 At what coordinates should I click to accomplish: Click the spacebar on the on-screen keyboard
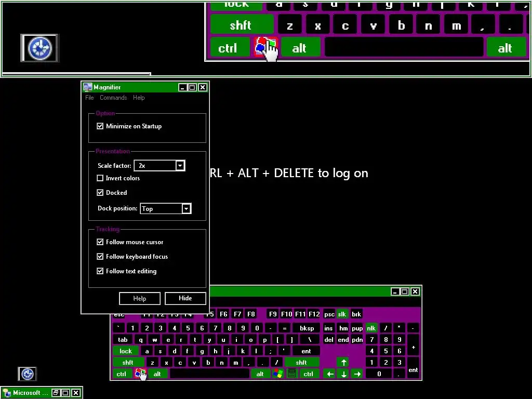point(209,374)
